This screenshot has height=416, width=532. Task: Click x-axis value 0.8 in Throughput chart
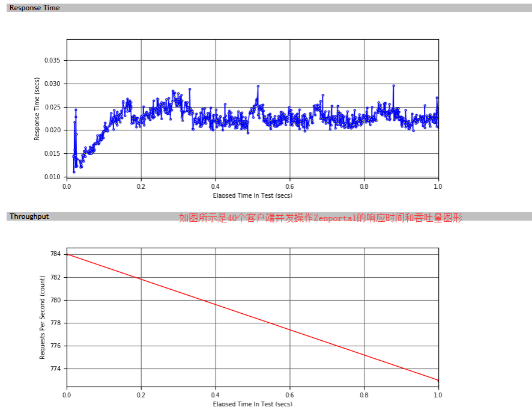click(x=364, y=395)
